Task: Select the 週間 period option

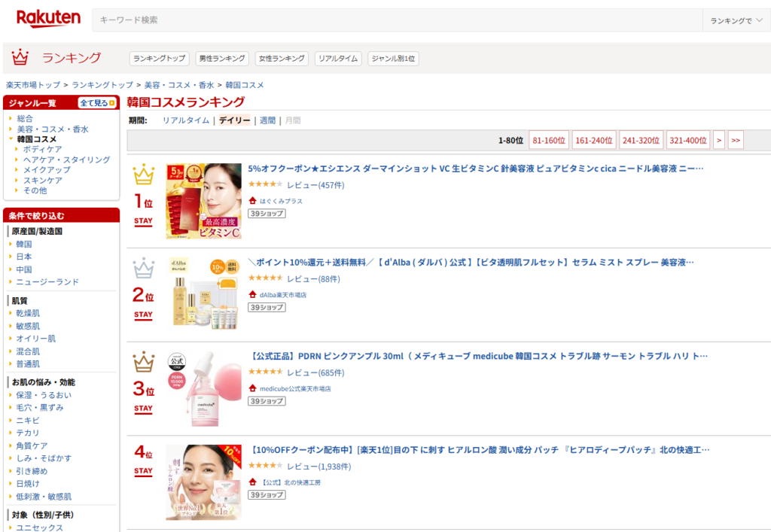Action: tap(267, 120)
